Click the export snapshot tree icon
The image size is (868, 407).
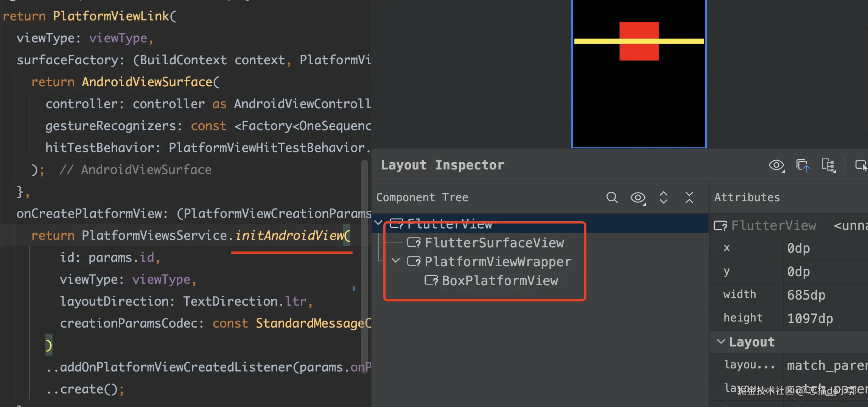click(829, 165)
